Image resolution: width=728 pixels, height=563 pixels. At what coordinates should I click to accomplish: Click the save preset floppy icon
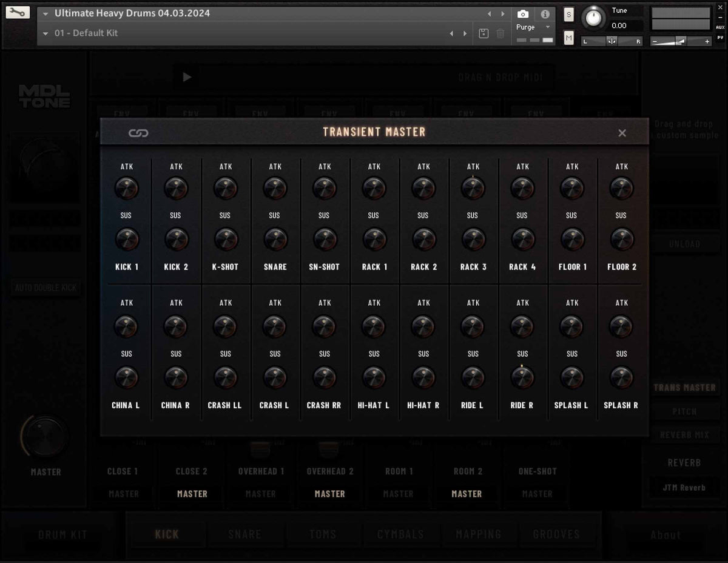click(x=484, y=33)
